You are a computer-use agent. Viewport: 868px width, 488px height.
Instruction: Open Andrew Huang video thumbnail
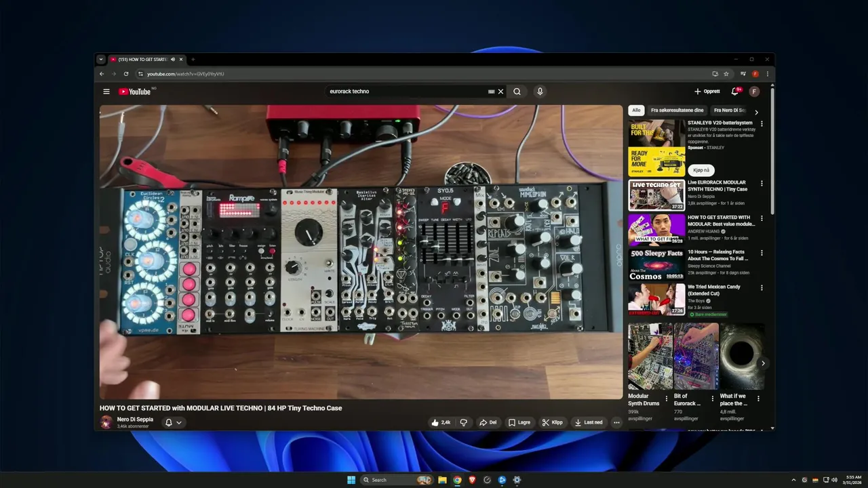coord(656,230)
